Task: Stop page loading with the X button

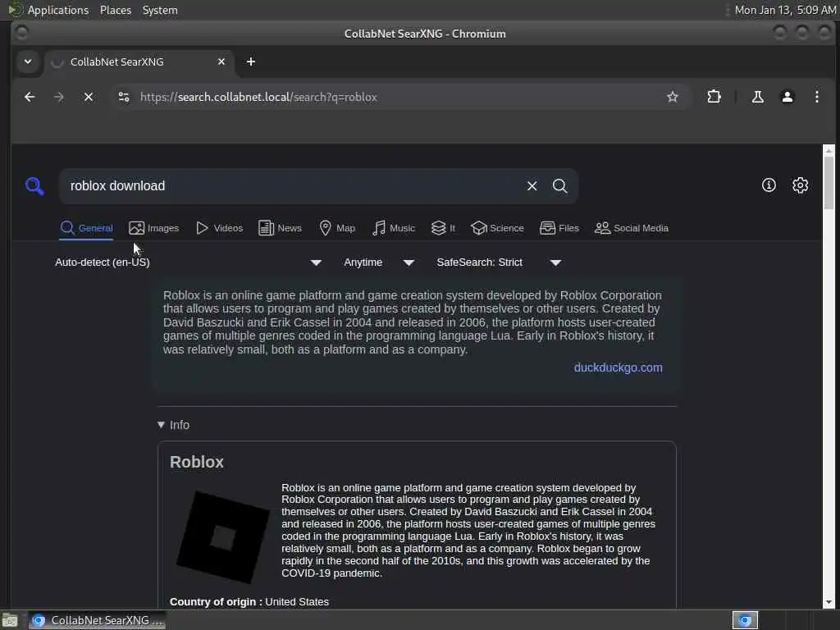Action: [x=89, y=97]
